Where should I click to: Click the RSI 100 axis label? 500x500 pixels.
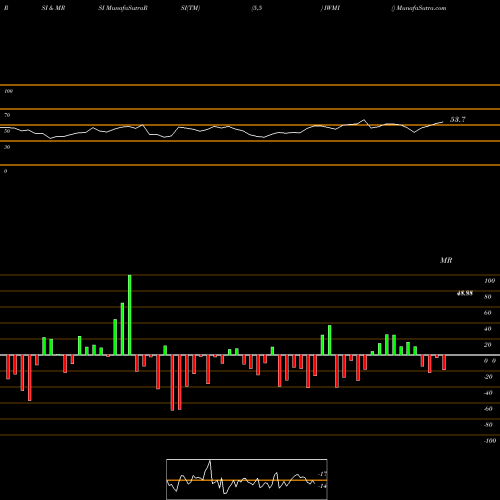[x=8, y=91]
